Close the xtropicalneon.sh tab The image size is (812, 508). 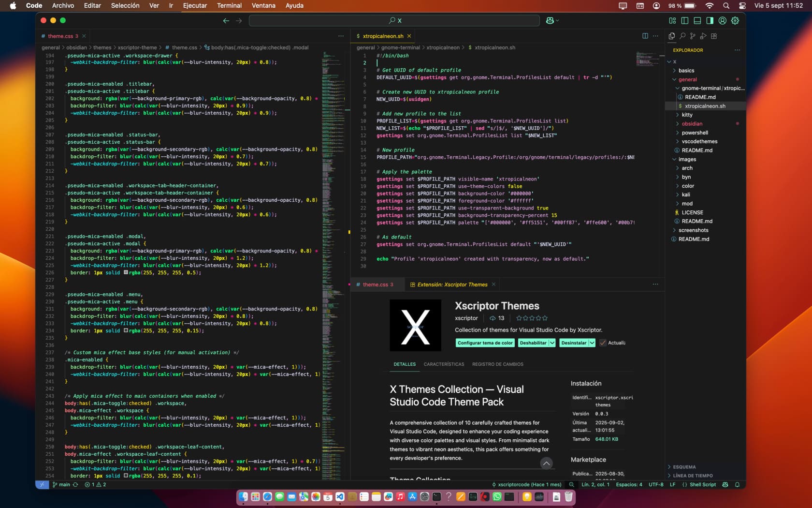click(x=409, y=36)
